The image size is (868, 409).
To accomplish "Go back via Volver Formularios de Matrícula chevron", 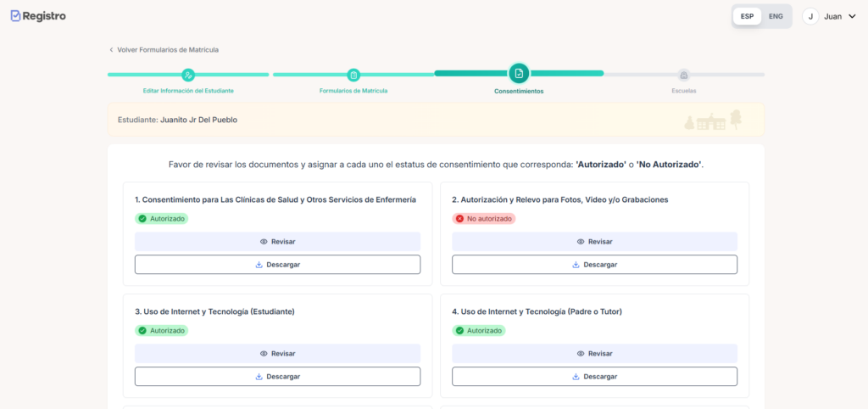I will click(111, 50).
